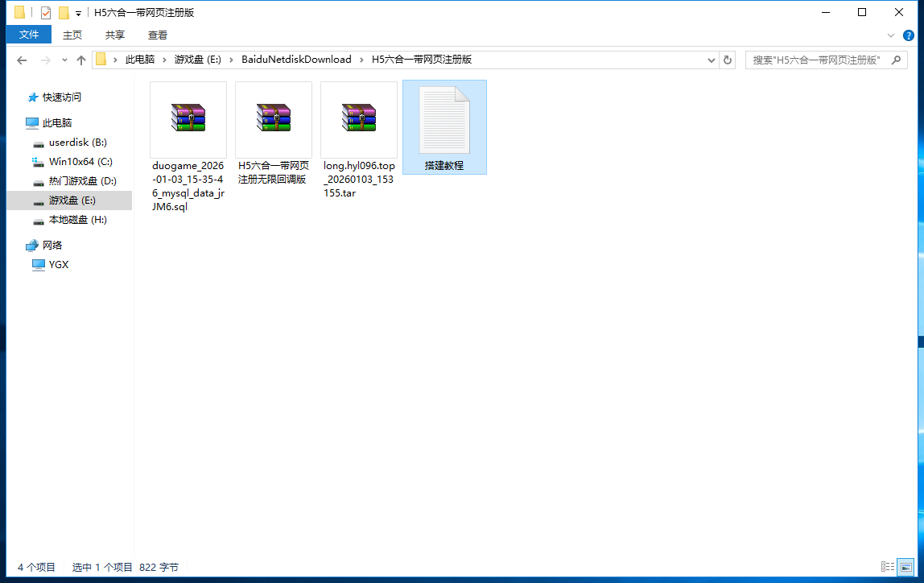Click the properties quick access toolbar icon
This screenshot has width=924, height=583.
pyautogui.click(x=46, y=13)
